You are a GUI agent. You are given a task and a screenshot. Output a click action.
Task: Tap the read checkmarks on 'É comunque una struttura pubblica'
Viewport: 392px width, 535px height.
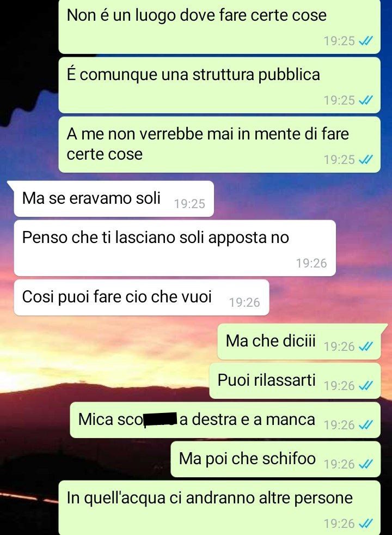366,100
